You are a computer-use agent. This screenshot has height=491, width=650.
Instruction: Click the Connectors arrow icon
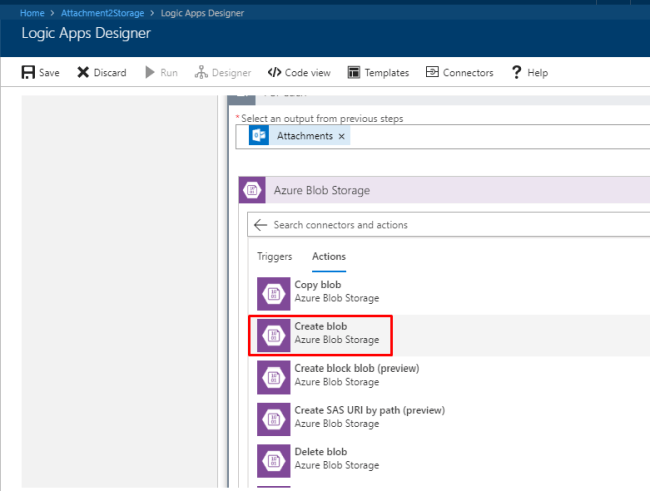pyautogui.click(x=432, y=72)
